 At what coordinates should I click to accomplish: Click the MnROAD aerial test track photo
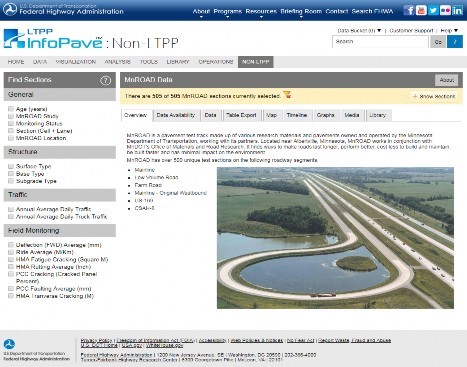point(335,238)
